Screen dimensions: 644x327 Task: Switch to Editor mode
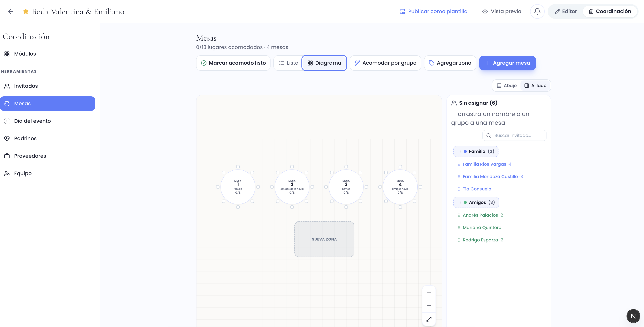566,11
